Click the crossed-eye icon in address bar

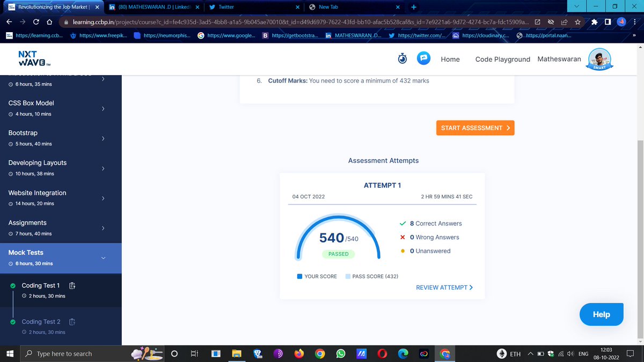point(551,22)
